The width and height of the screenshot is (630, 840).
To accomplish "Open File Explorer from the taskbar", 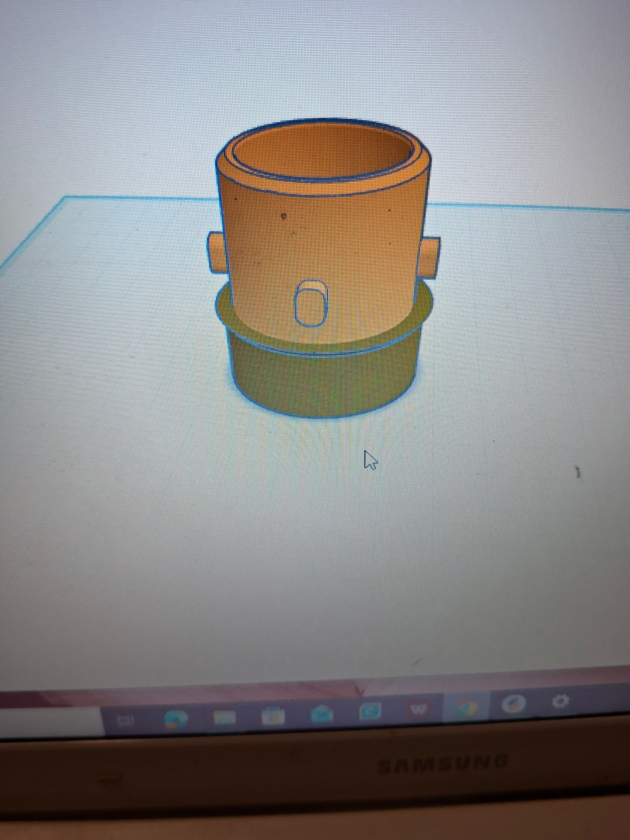I will click(x=225, y=717).
